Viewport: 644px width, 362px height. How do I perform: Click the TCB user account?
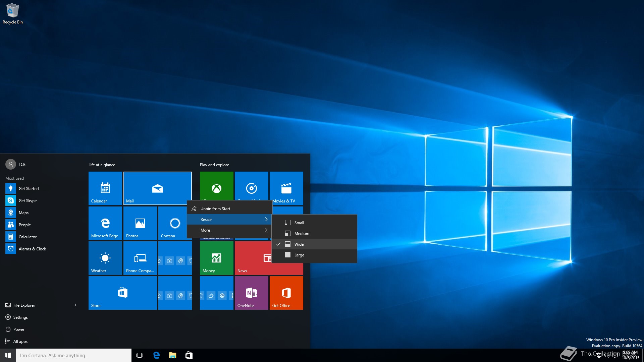tap(16, 164)
